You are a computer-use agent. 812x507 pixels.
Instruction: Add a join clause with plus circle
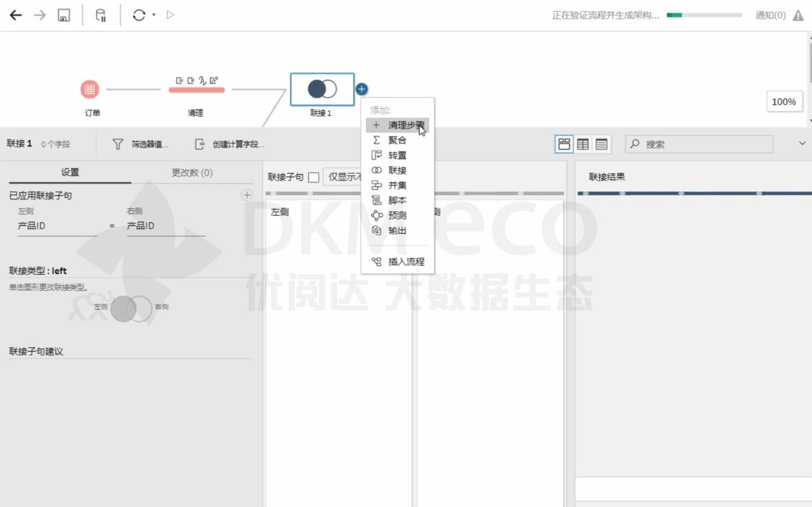[x=247, y=195]
